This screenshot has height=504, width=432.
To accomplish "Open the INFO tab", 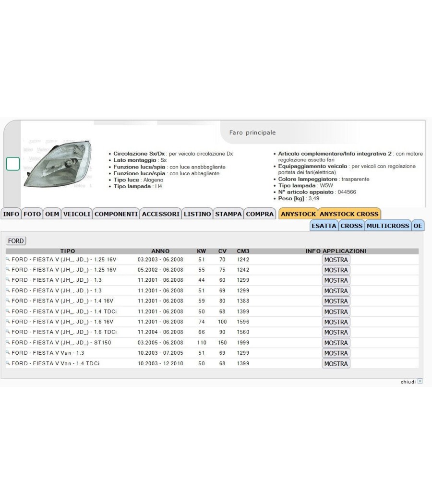I will (11, 214).
